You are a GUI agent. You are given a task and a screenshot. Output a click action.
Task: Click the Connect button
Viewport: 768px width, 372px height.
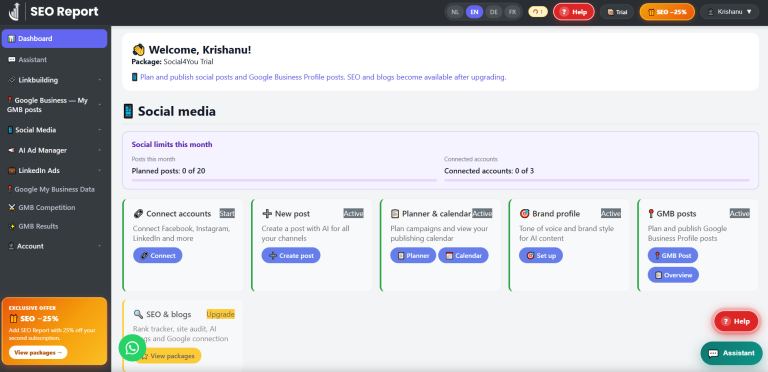pyautogui.click(x=158, y=256)
